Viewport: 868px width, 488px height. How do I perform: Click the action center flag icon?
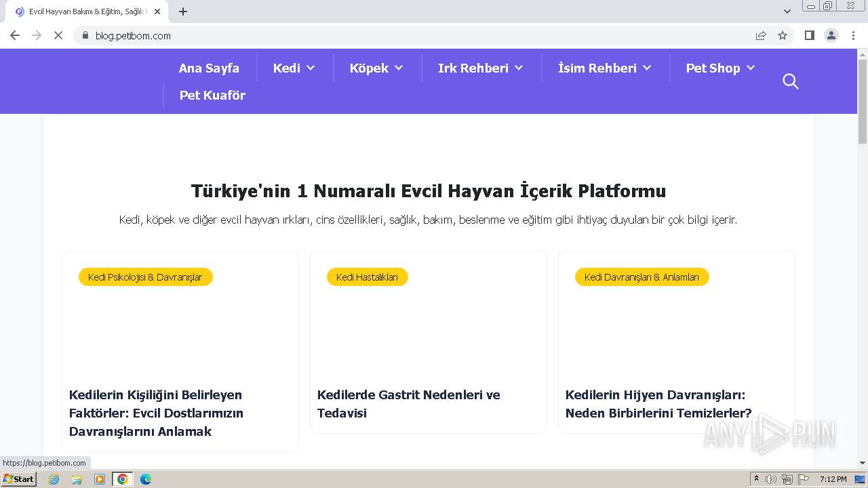point(804,479)
